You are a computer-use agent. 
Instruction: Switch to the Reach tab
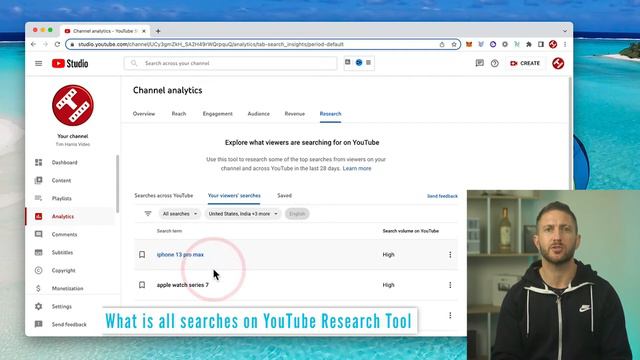click(x=179, y=114)
